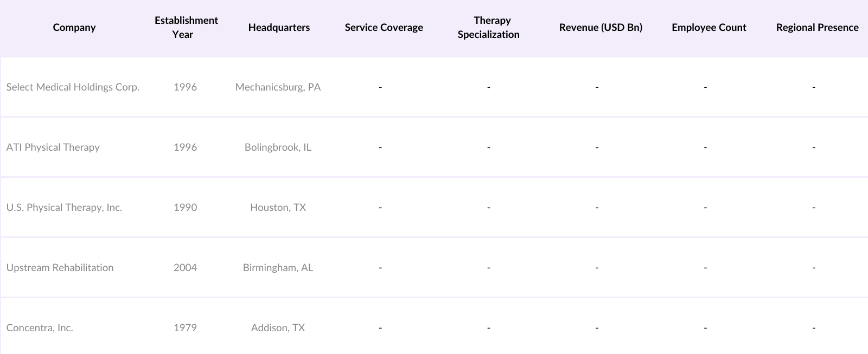Click the Mechanicsburg, PA headquarters cell

pos(278,87)
